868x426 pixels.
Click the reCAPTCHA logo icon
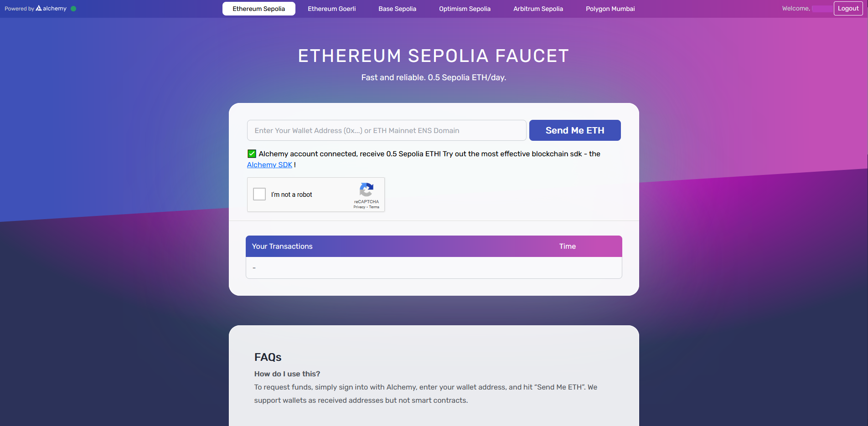(367, 190)
